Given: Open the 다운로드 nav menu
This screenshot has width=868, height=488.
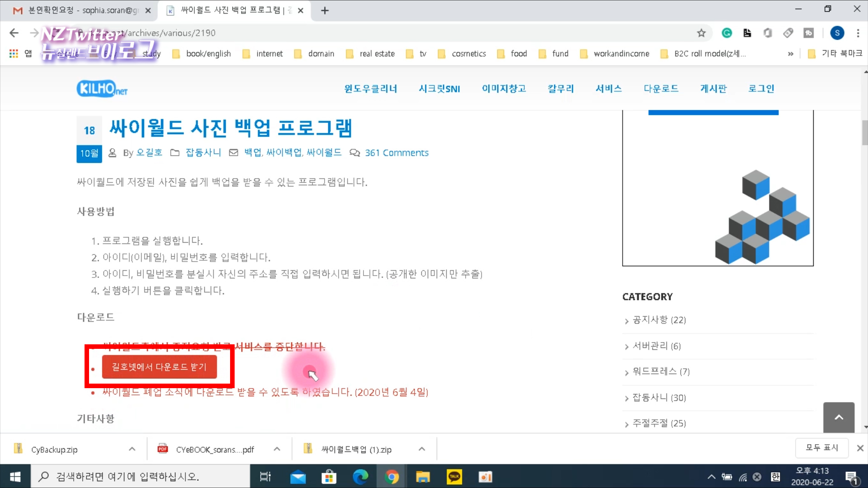Looking at the screenshot, I should pyautogui.click(x=661, y=89).
